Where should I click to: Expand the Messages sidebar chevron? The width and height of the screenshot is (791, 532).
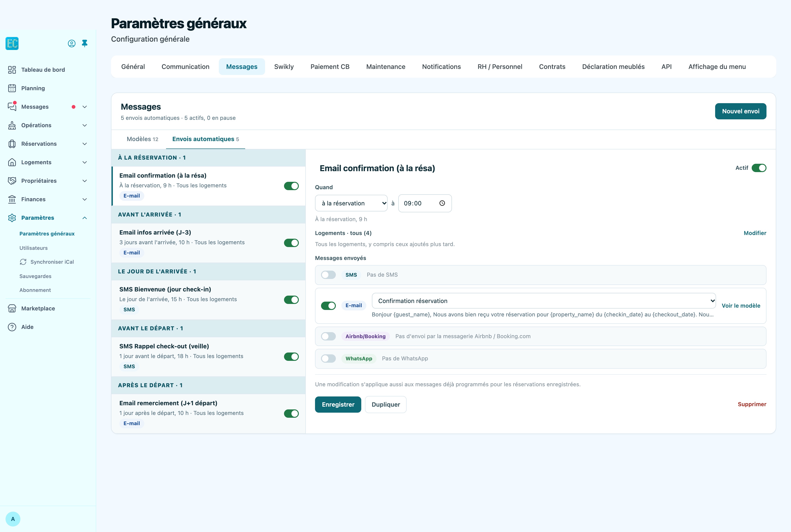pyautogui.click(x=85, y=107)
